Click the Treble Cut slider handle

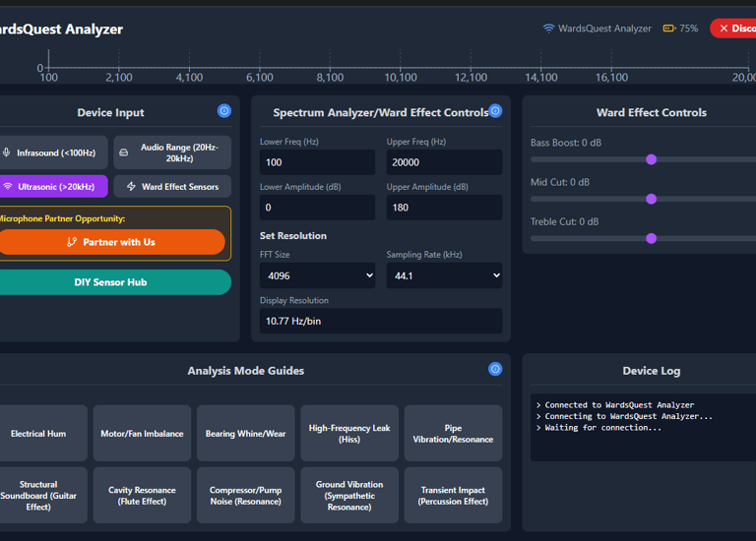652,238
